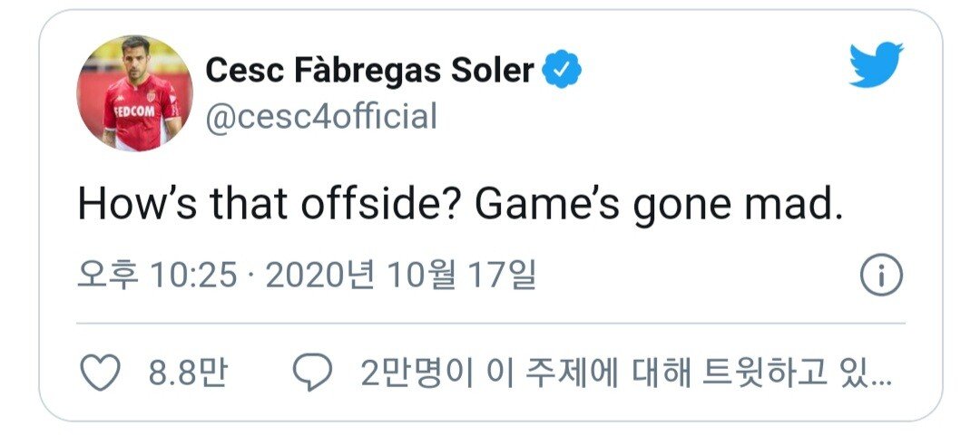Open the tweet info circle icon
980x436 pixels.
tap(879, 276)
